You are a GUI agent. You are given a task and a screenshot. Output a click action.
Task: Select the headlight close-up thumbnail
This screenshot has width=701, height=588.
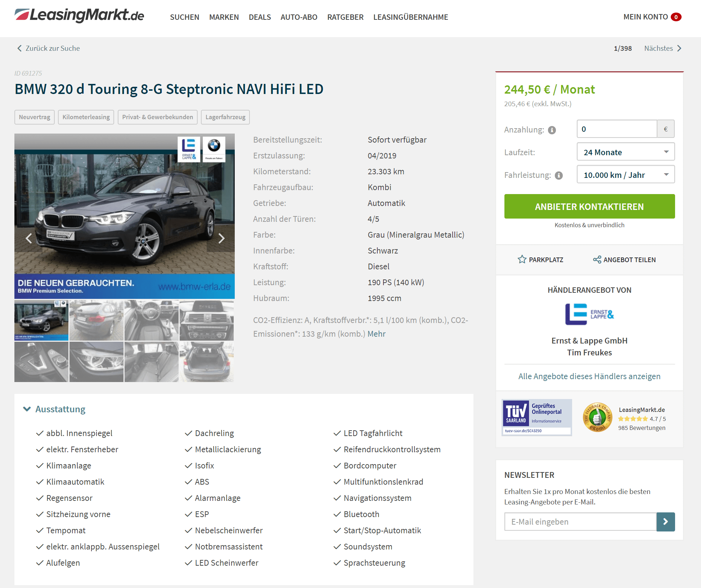tap(96, 362)
